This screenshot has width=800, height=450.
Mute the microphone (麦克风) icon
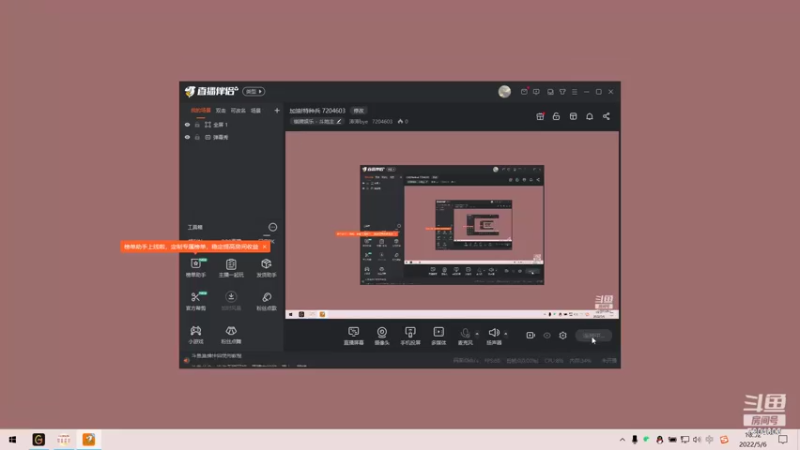(x=465, y=333)
